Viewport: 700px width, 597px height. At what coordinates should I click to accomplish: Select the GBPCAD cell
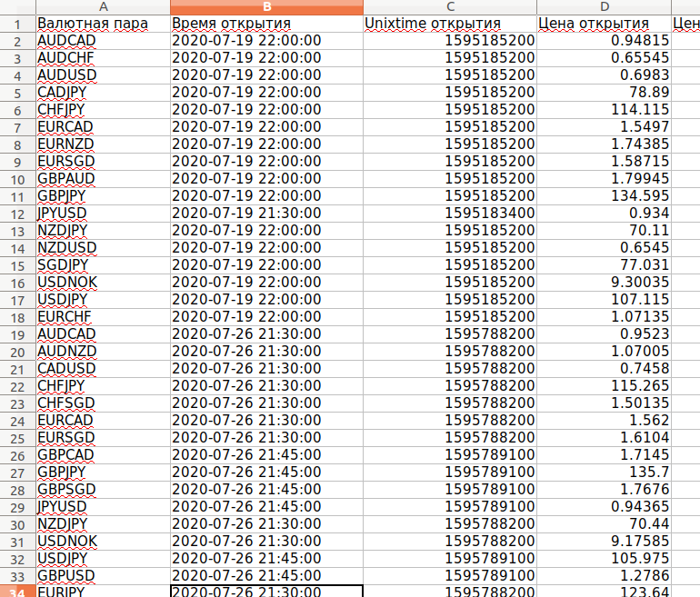(103, 455)
